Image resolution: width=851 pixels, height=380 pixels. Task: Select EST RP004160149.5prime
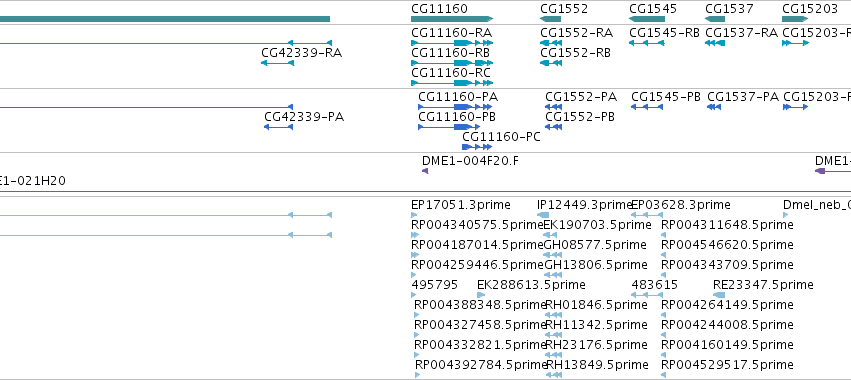tap(727, 345)
